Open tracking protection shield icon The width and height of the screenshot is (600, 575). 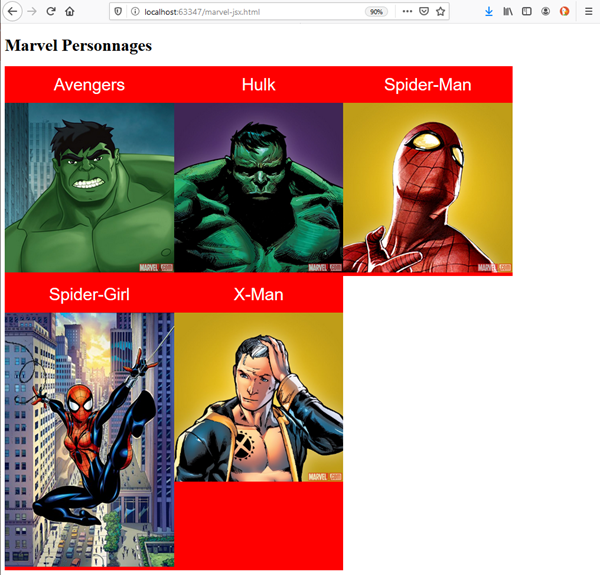click(x=118, y=11)
